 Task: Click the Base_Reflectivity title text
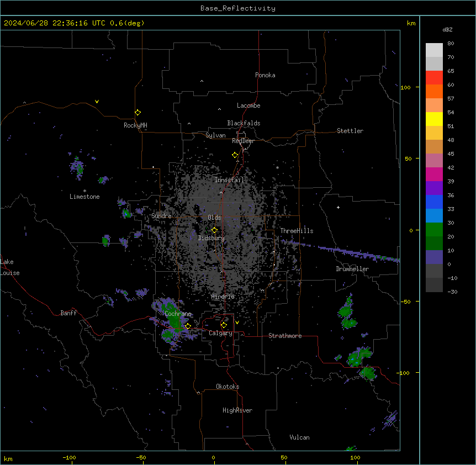tap(238, 8)
